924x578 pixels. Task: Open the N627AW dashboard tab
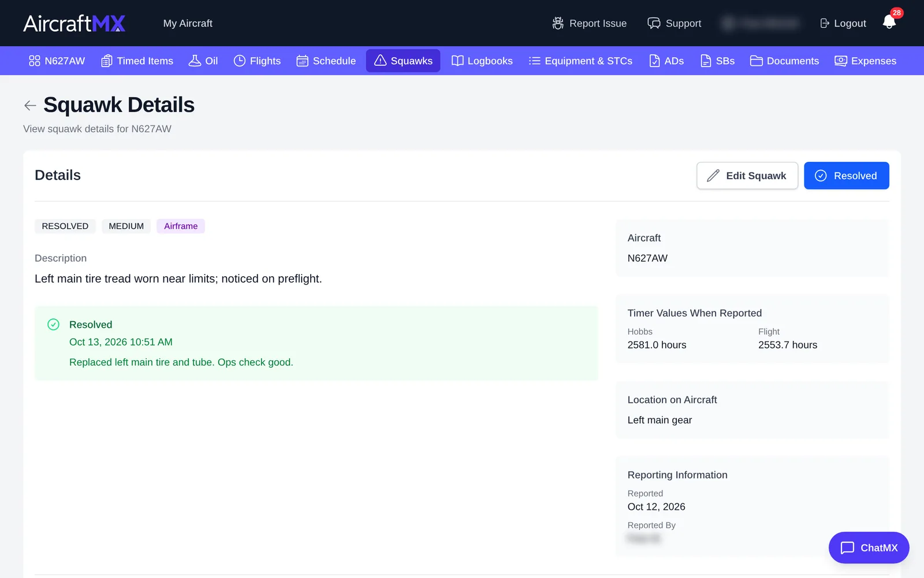click(x=57, y=61)
